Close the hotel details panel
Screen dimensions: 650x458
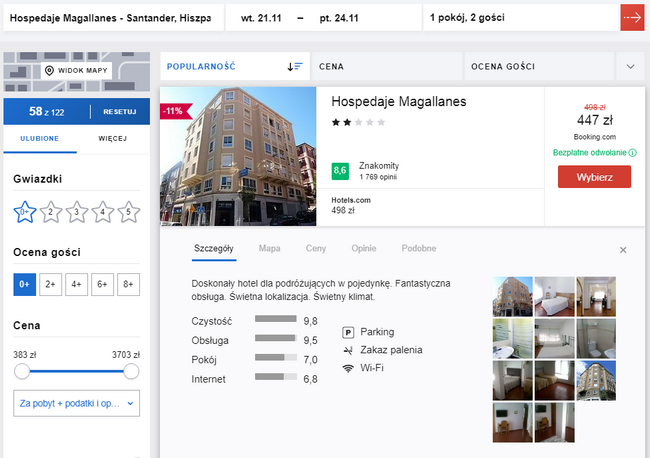(x=623, y=249)
